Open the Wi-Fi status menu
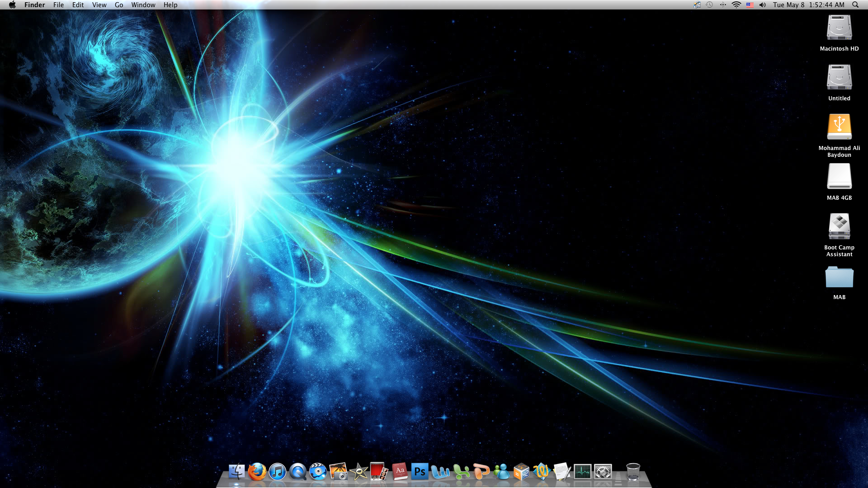The height and width of the screenshot is (488, 868). tap(736, 5)
